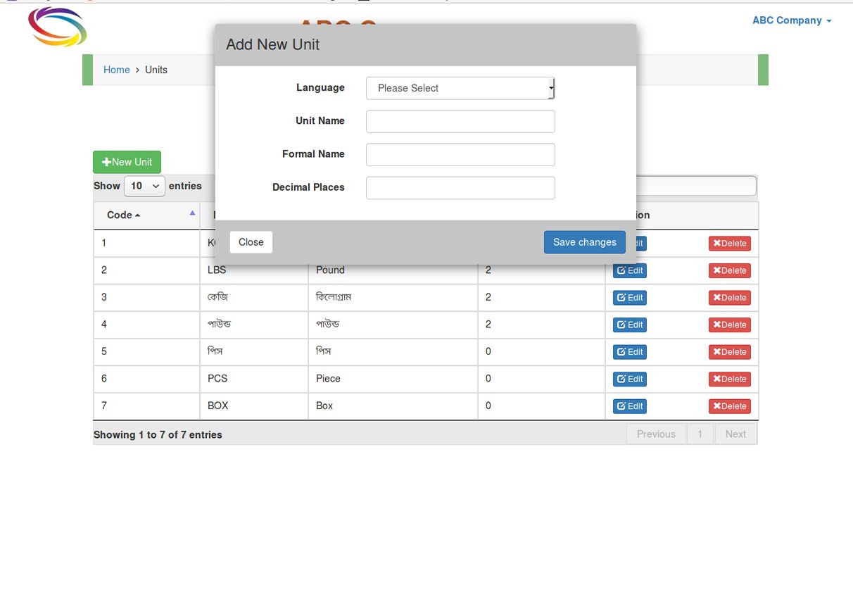Click the 'Pound' formal name cell
Image resolution: width=853 pixels, height=616 pixels.
(393, 270)
